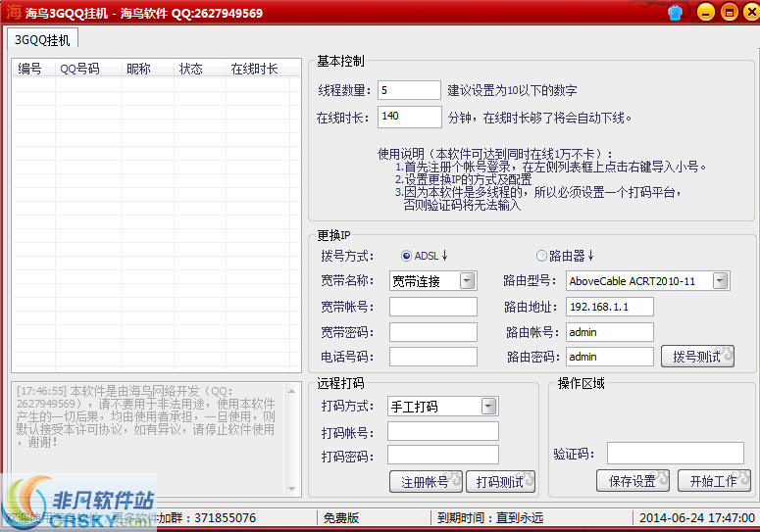760x532 pixels.
Task: Click the 建议设置为10以下的数字 hint text
Action: click(x=512, y=90)
